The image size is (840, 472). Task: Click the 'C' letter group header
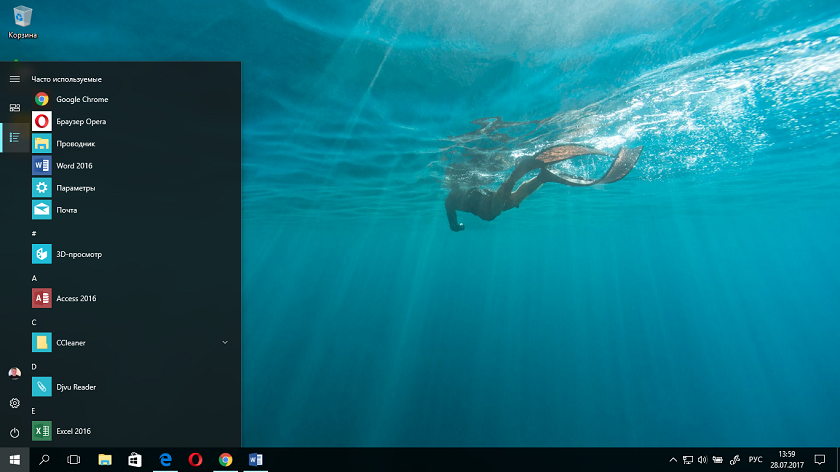click(34, 322)
